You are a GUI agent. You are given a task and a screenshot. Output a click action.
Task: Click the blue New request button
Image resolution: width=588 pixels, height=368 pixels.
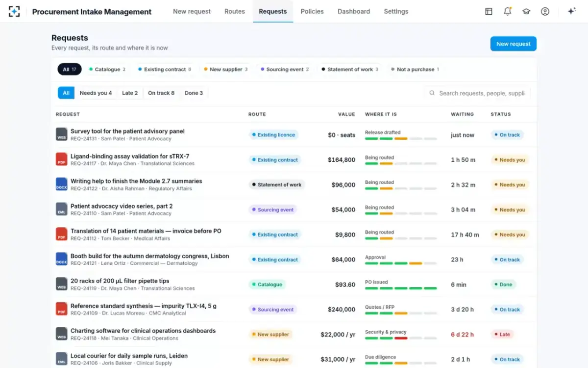click(513, 44)
